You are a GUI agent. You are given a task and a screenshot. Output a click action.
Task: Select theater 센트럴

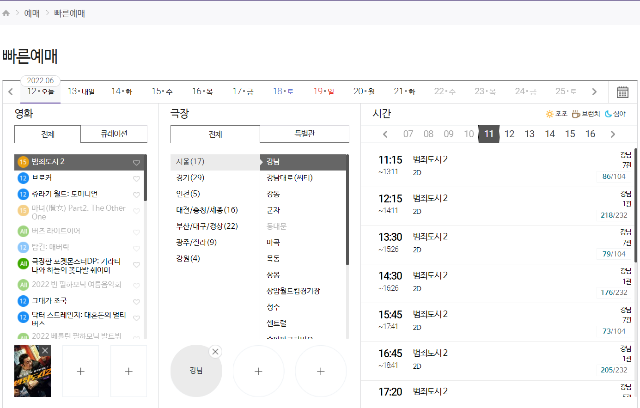coord(302,323)
